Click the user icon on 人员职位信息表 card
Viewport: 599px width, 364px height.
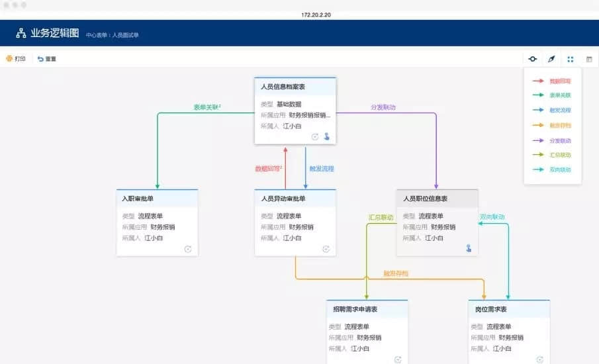point(469,248)
